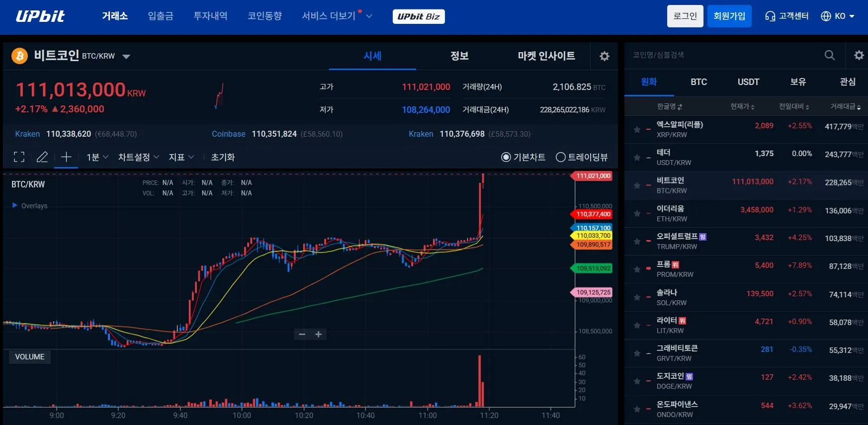
Task: Sort coin list by 거래대금
Action: (846, 106)
